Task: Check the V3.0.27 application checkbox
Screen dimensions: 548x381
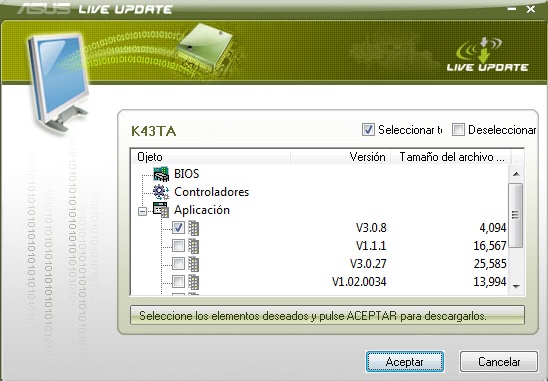Action: point(178,264)
